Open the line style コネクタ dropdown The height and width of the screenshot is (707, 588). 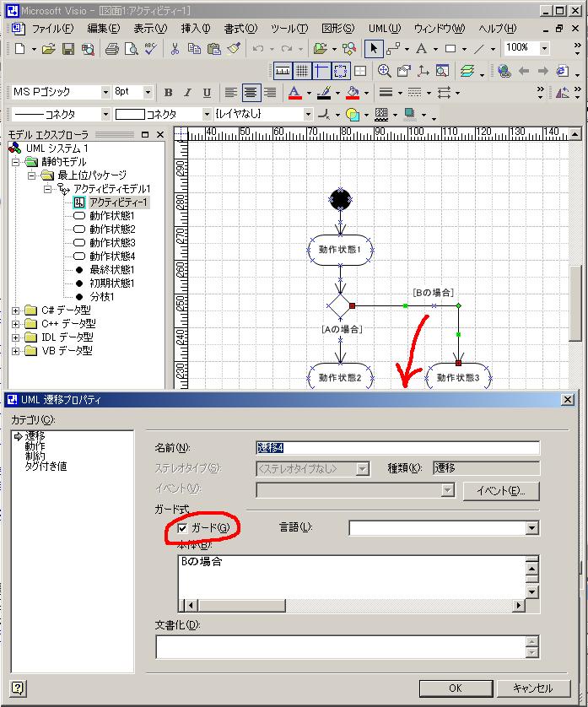105,115
